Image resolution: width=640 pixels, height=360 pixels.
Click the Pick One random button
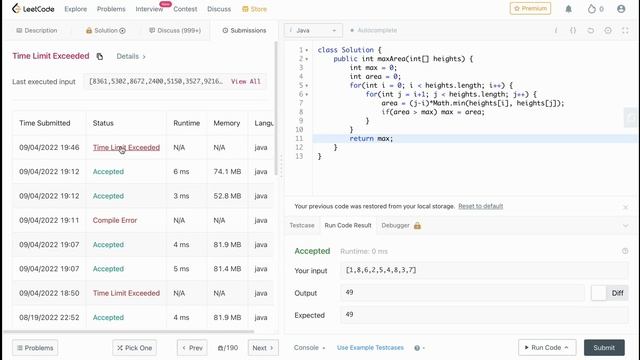tap(134, 348)
